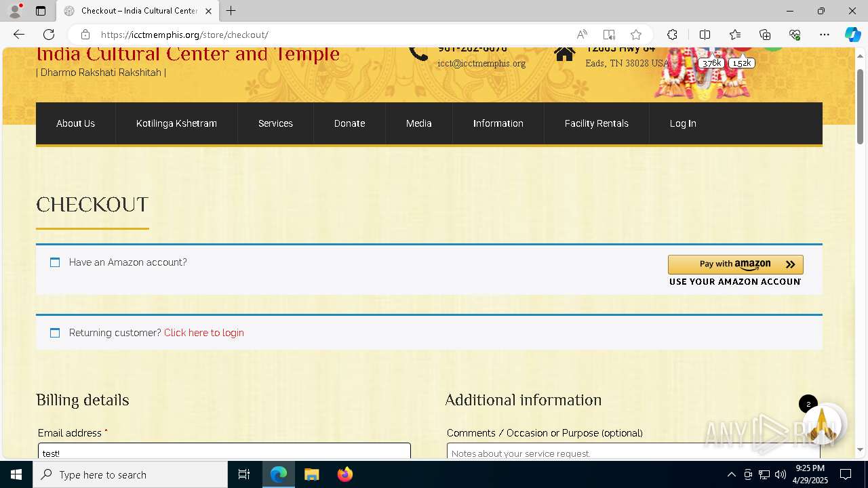This screenshot has height=488, width=868.
Task: Open Firefox from taskbar
Action: point(344,474)
